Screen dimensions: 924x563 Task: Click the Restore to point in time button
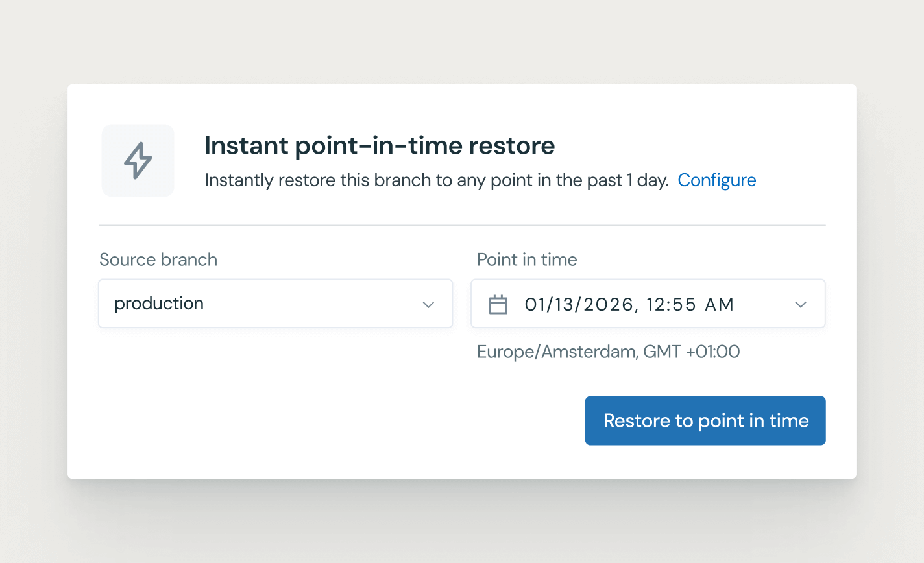point(705,420)
